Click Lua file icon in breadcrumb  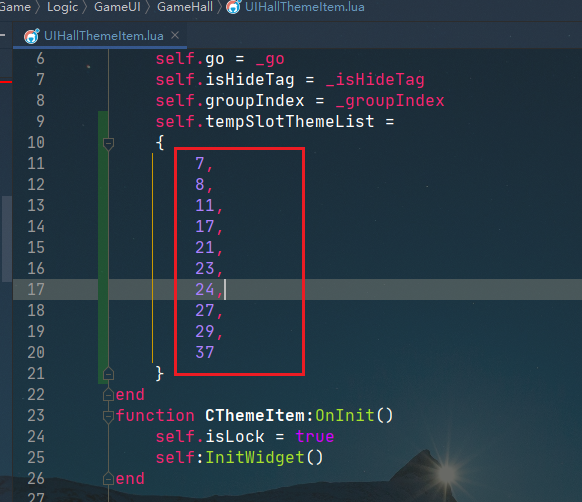pyautogui.click(x=233, y=7)
